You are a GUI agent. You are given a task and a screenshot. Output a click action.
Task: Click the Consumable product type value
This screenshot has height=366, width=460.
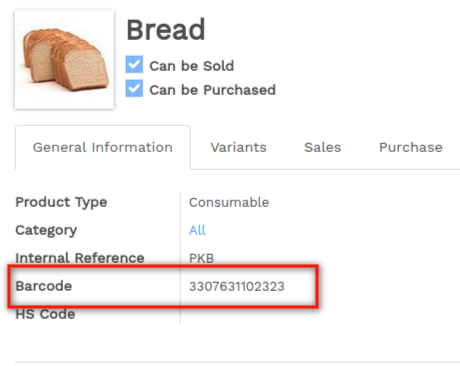click(x=229, y=202)
